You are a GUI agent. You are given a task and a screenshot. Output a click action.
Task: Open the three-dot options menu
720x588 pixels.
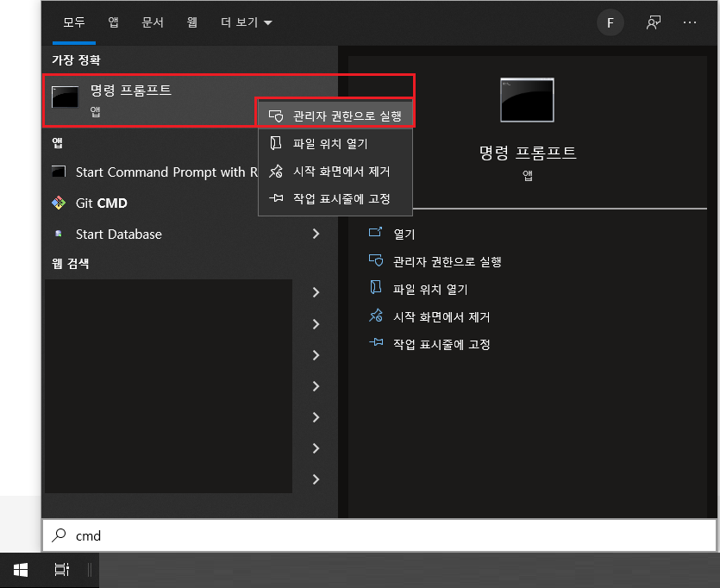pyautogui.click(x=690, y=22)
